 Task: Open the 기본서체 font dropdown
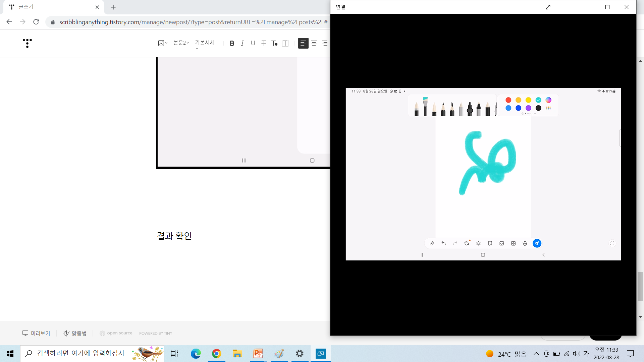(x=205, y=43)
